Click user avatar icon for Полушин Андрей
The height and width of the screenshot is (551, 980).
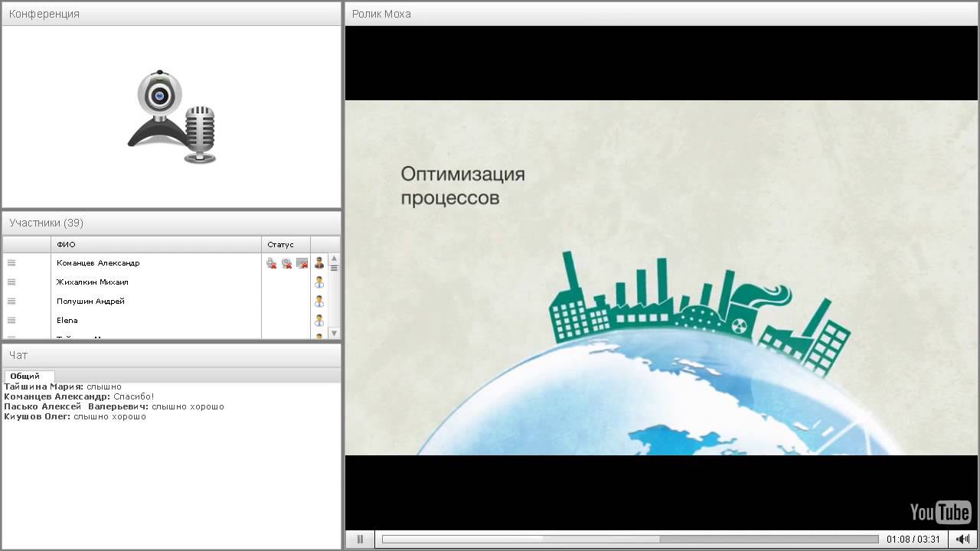point(319,301)
